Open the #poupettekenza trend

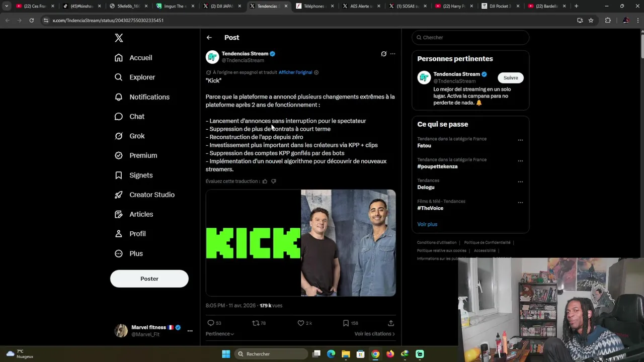point(437,166)
